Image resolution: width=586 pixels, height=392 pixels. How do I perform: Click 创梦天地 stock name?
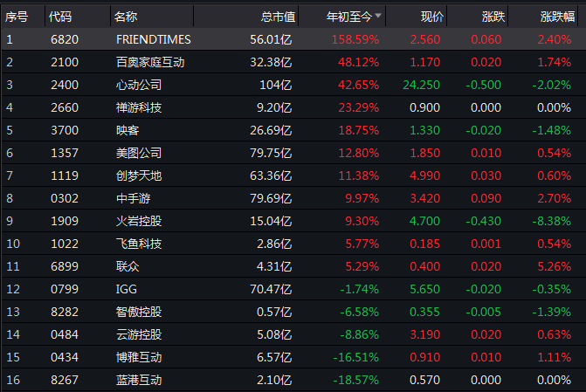[x=139, y=175]
